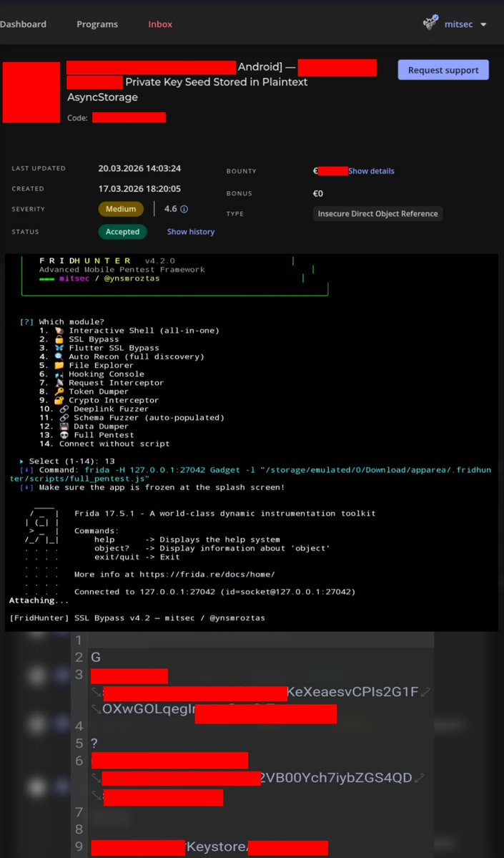Click line number 5 in the code viewer
Image resolution: width=504 pixels, height=858 pixels.
[x=79, y=744]
